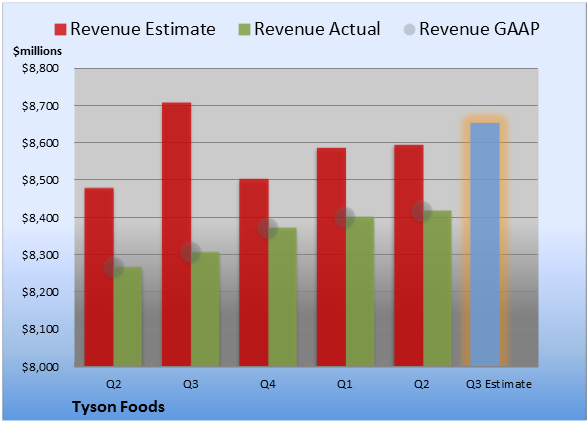Click the '$millions' axis unit label
Screen dimensions: 588x422
(37, 51)
